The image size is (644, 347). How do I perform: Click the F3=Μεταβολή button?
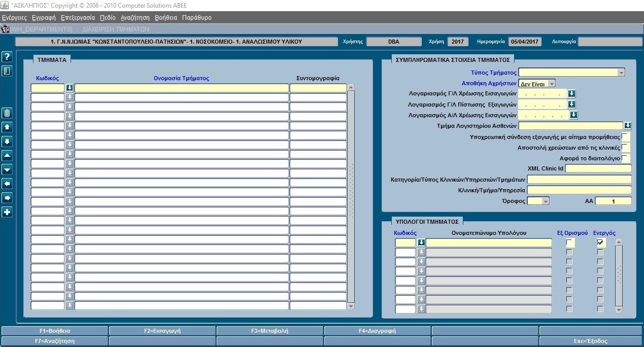pos(269,331)
